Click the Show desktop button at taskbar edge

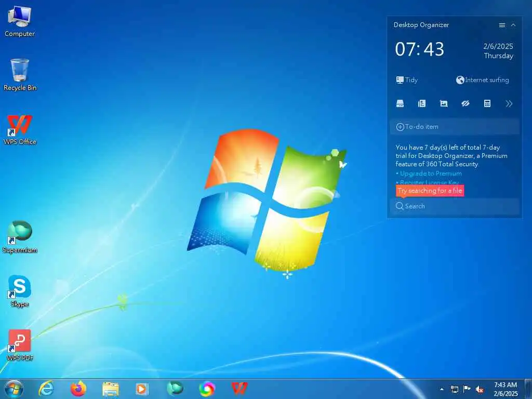528,389
